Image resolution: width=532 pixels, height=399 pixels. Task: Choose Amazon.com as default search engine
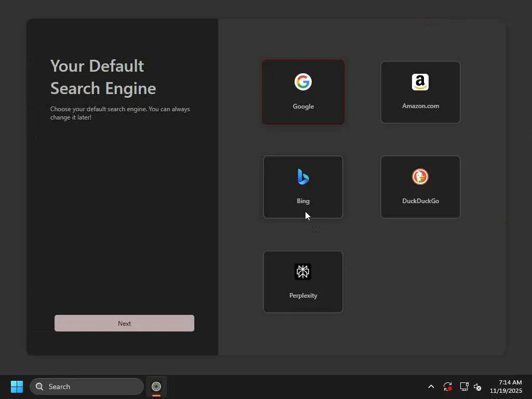point(420,92)
